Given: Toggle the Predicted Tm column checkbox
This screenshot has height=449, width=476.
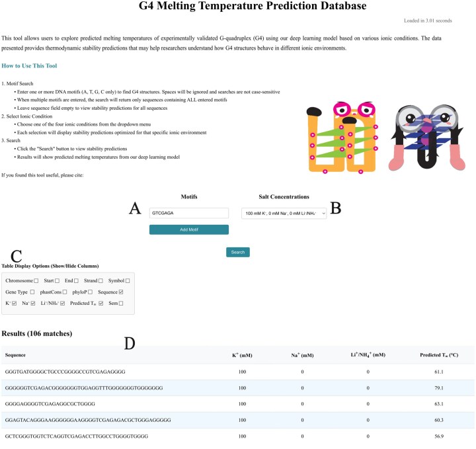Looking at the screenshot, I should click(101, 304).
